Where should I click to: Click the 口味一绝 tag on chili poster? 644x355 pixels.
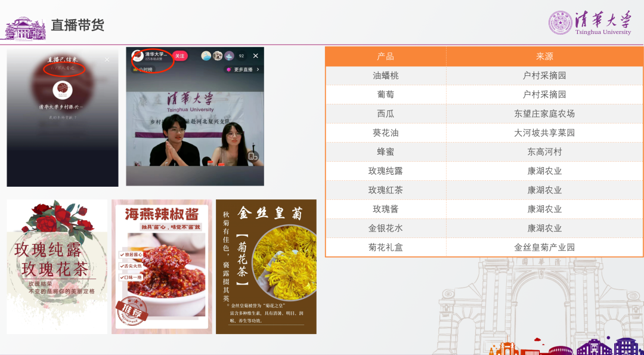coord(131,278)
